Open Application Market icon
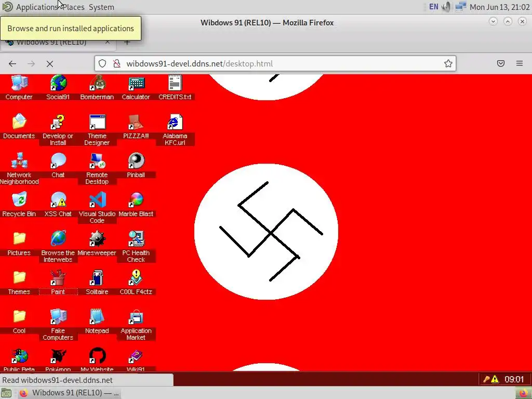The width and height of the screenshot is (532, 399). point(136,325)
